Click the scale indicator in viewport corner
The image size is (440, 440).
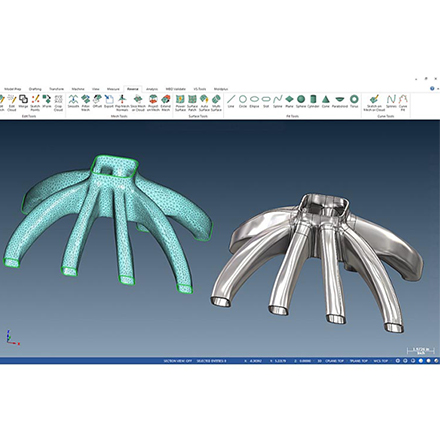tap(420, 350)
